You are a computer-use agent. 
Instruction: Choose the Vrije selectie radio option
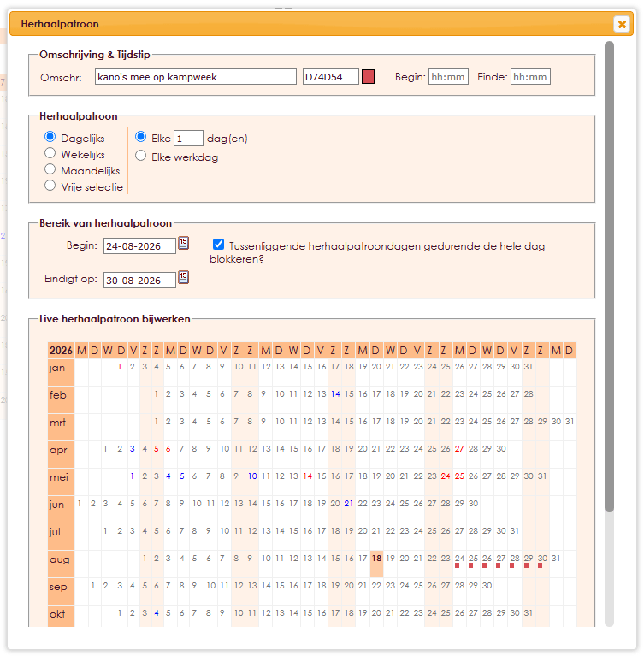click(x=50, y=186)
